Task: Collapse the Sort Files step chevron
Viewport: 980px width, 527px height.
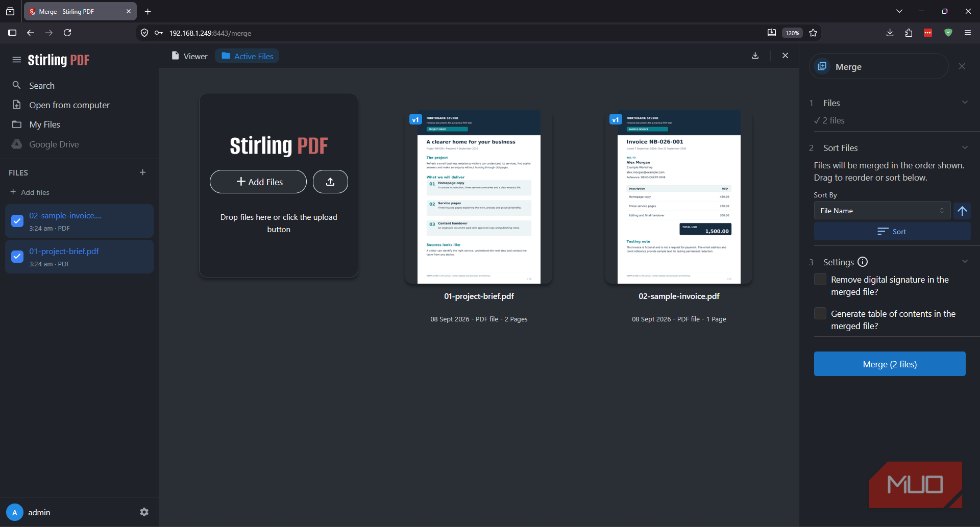Action: click(x=965, y=148)
